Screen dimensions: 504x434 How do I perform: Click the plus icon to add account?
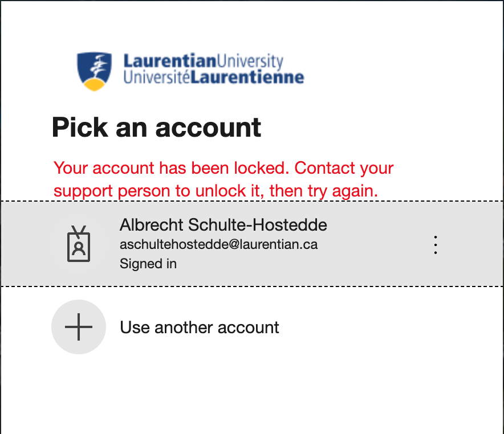[x=79, y=327]
